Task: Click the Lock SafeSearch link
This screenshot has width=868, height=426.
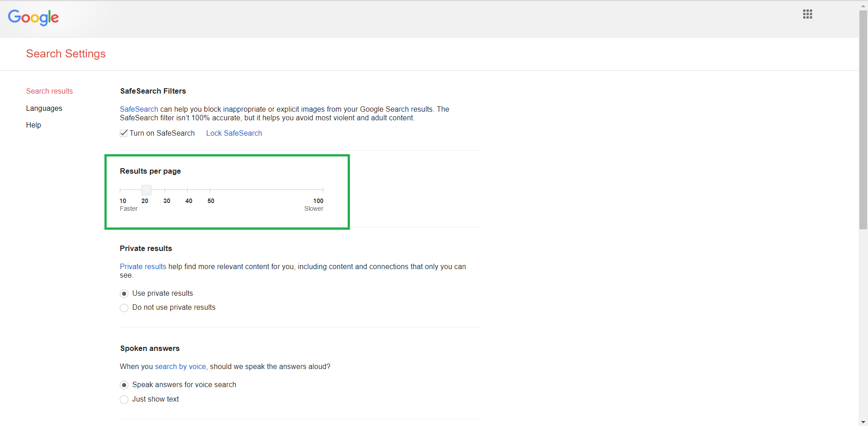Action: click(234, 133)
